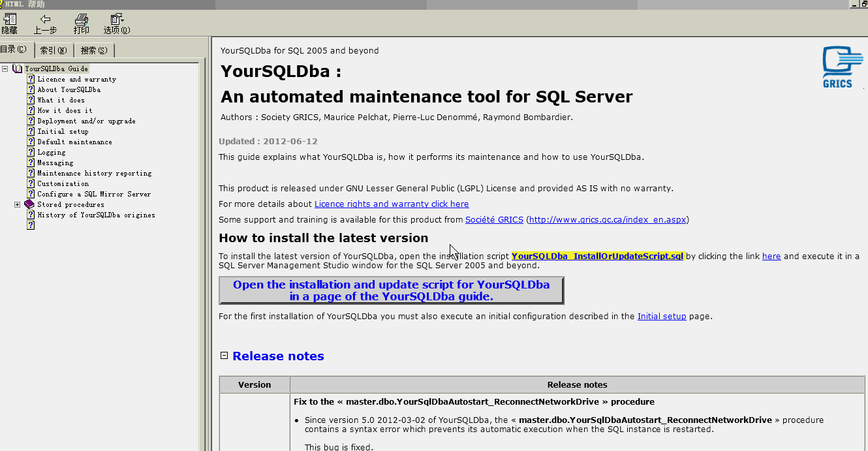Open the Deployment and/or upgrade topic

click(86, 121)
